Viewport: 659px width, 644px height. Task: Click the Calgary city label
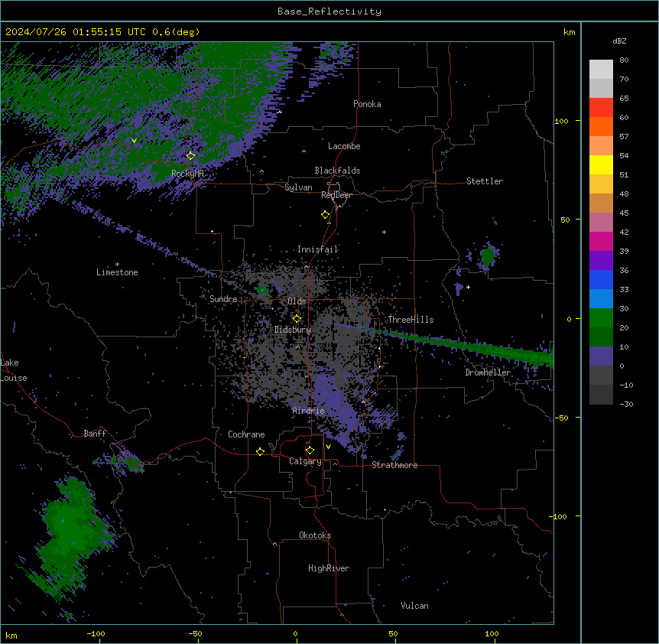point(305,461)
